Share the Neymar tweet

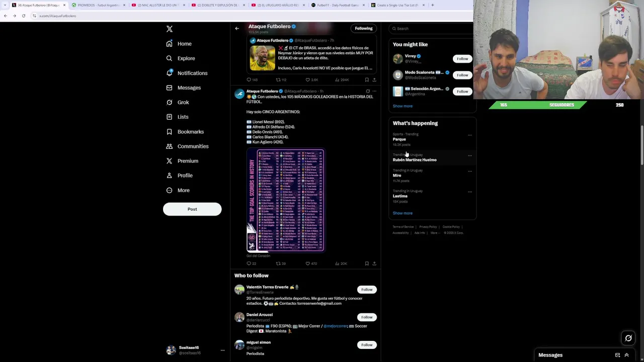pos(374,80)
